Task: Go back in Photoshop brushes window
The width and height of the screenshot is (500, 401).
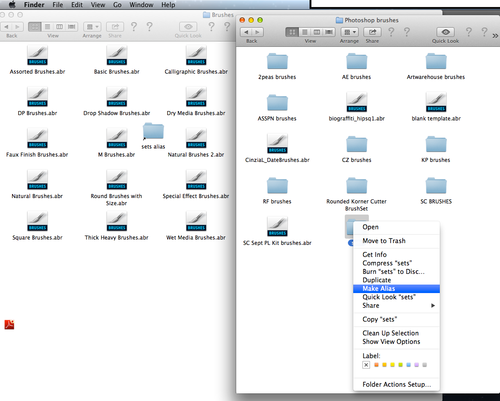Action: coord(246,32)
